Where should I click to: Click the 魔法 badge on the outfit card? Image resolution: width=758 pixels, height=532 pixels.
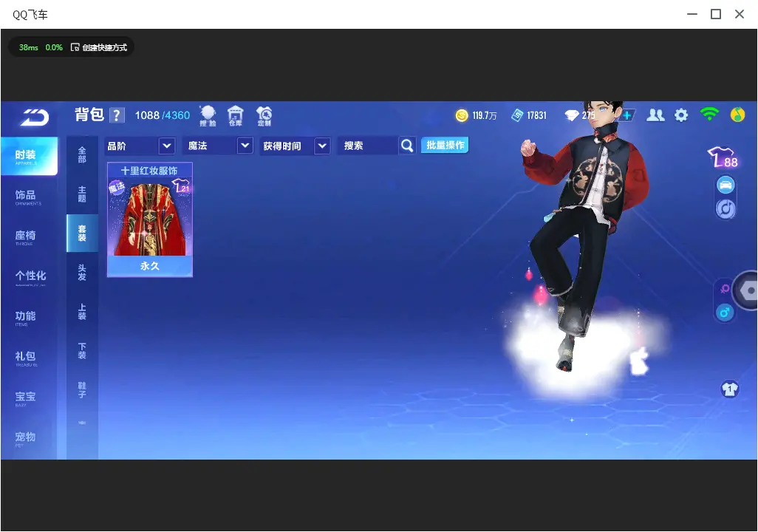(117, 187)
